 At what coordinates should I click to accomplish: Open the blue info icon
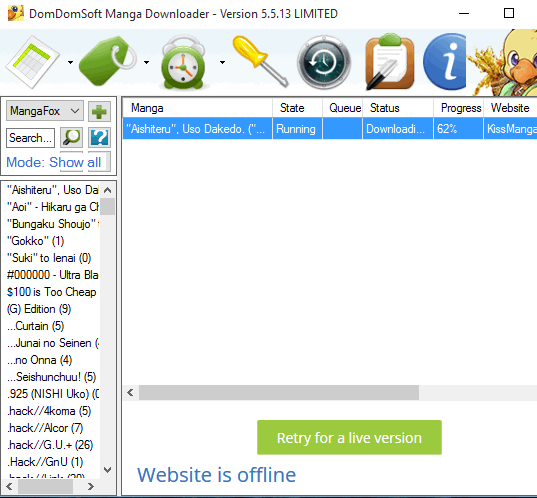pyautogui.click(x=445, y=62)
